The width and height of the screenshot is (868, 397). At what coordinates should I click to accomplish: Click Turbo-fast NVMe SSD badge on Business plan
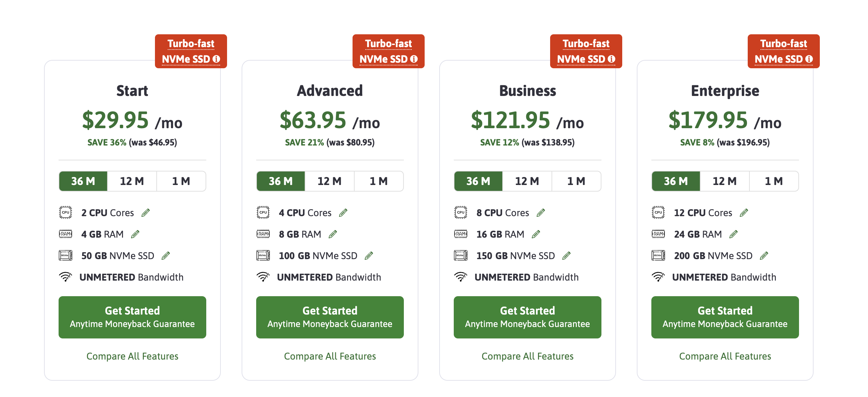(x=586, y=51)
